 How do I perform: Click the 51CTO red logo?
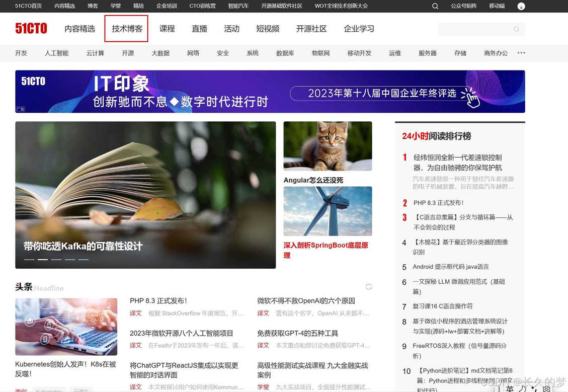click(x=31, y=28)
